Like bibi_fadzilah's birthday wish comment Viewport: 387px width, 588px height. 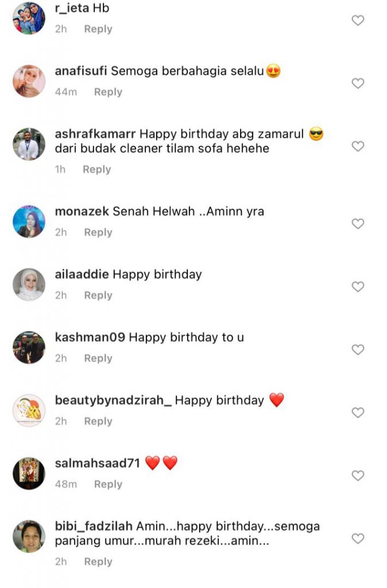click(358, 539)
